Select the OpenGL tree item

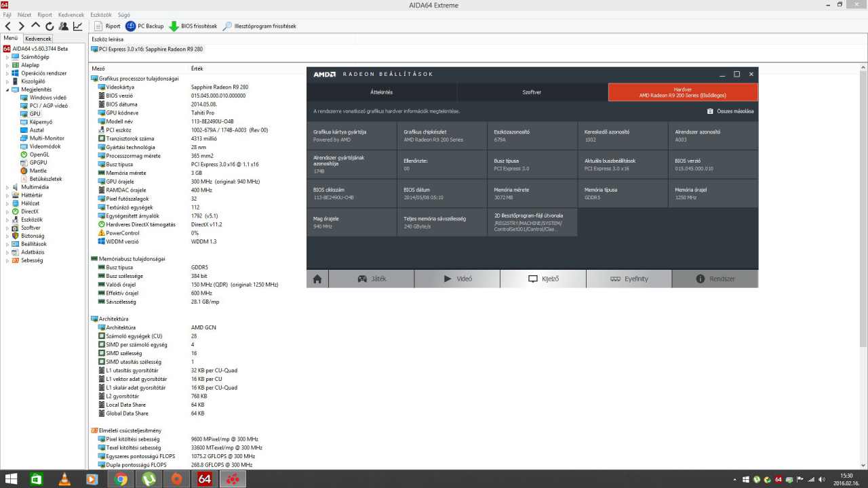tap(39, 155)
